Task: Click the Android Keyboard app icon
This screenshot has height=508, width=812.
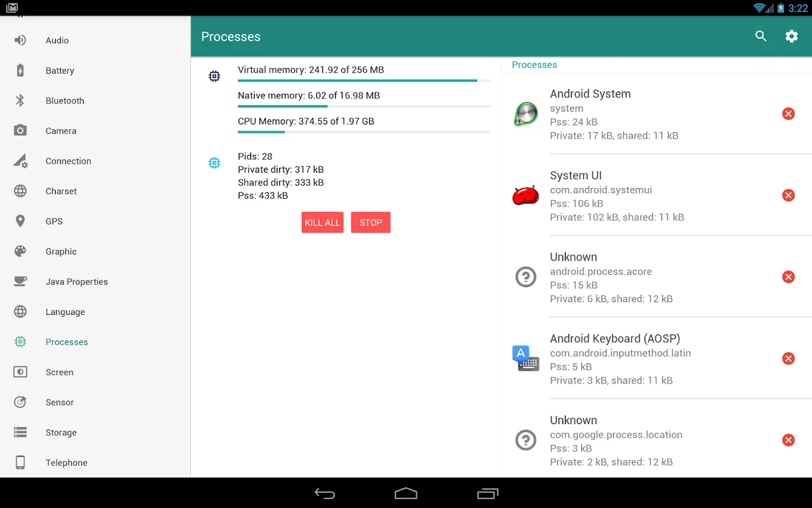Action: 525,358
